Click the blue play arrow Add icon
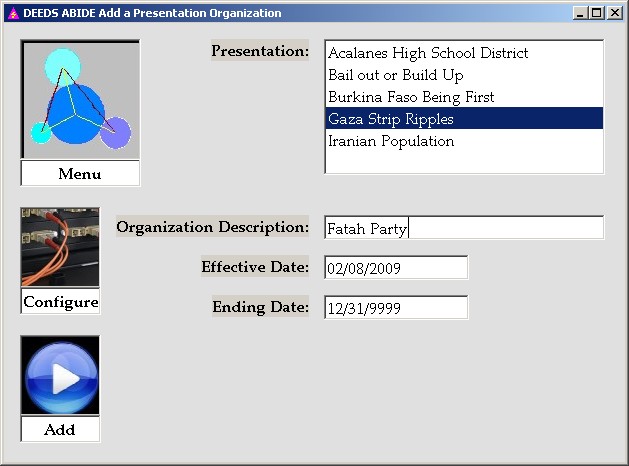 [x=60, y=376]
